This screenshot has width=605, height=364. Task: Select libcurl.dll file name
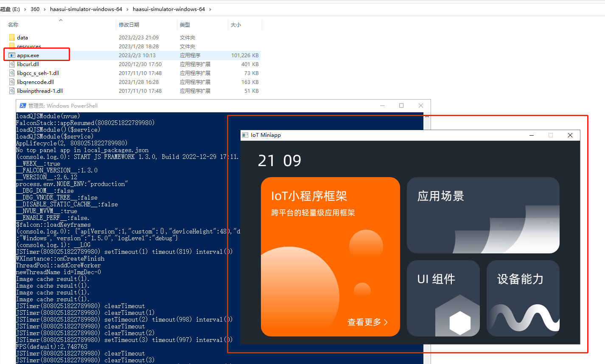coord(28,64)
